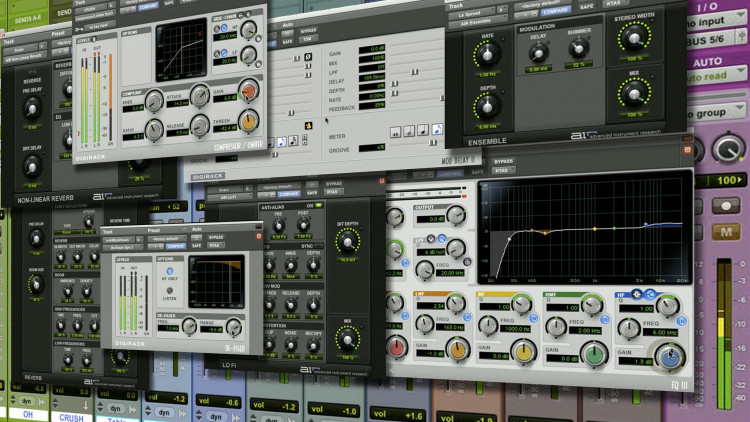The width and height of the screenshot is (750, 422).
Task: Toggle the HMF band IN button in EQ III
Action: click(605, 319)
